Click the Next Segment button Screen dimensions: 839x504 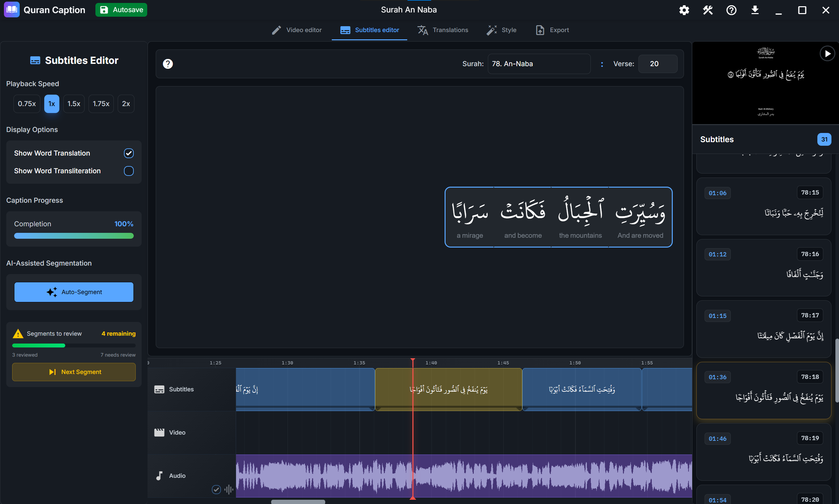74,372
